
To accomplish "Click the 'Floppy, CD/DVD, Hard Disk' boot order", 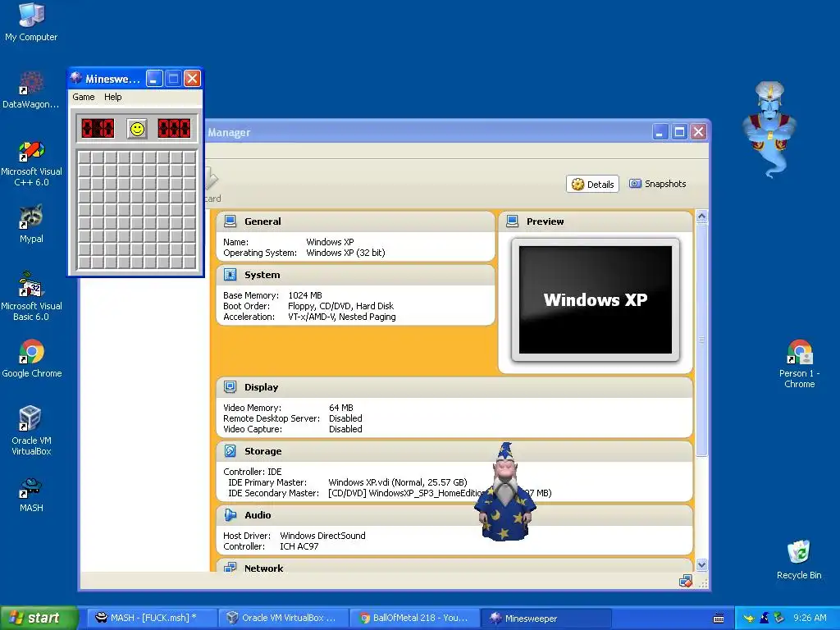I will pos(340,307).
